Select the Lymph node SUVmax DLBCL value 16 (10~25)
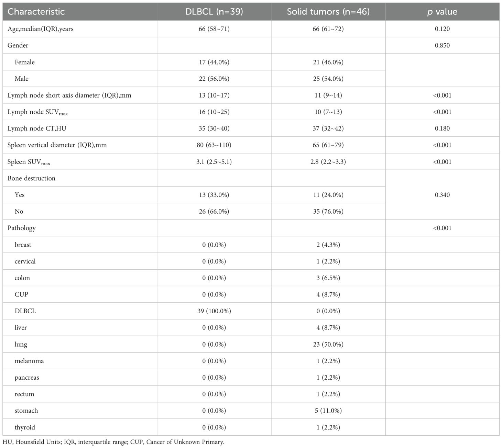Screen dimensions: 502x448 (214, 112)
